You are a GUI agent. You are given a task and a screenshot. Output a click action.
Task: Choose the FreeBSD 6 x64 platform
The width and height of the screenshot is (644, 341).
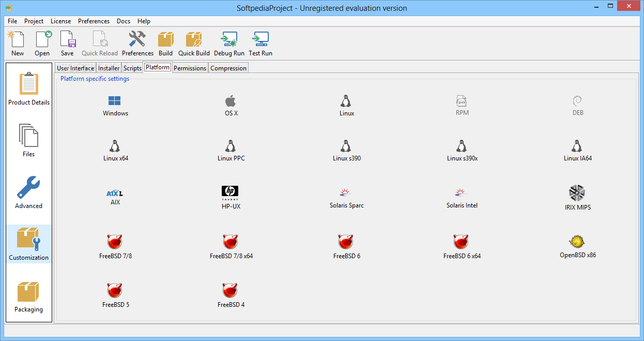462,247
